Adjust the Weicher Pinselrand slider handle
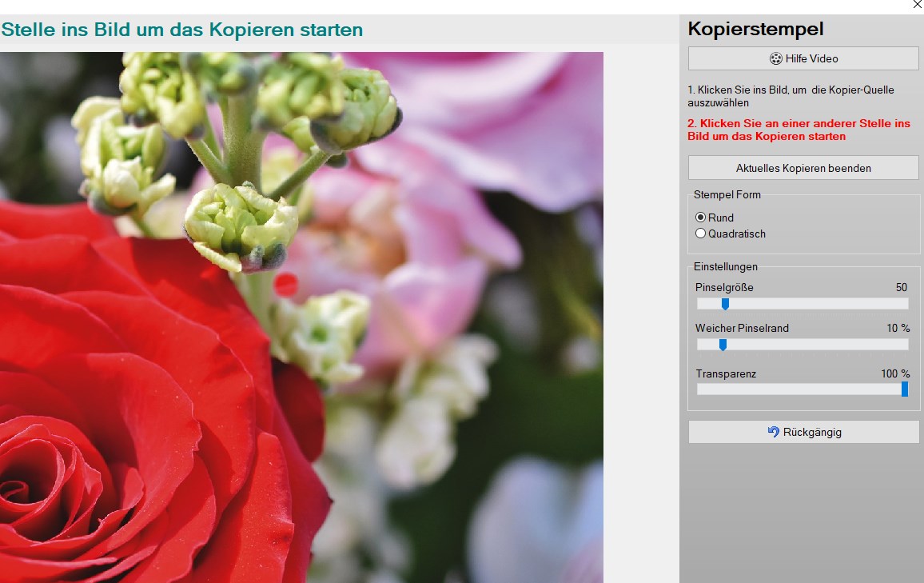Screen dimensions: 924x583 coord(723,345)
